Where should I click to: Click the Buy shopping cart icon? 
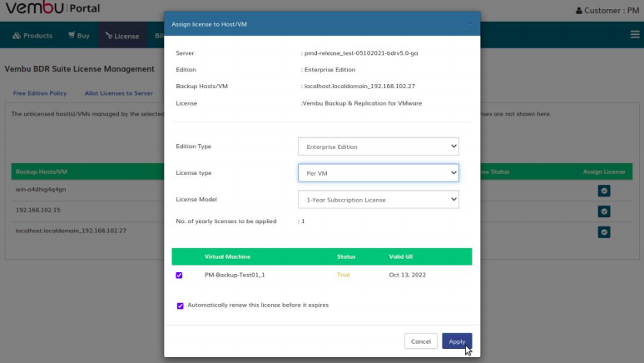pos(72,35)
